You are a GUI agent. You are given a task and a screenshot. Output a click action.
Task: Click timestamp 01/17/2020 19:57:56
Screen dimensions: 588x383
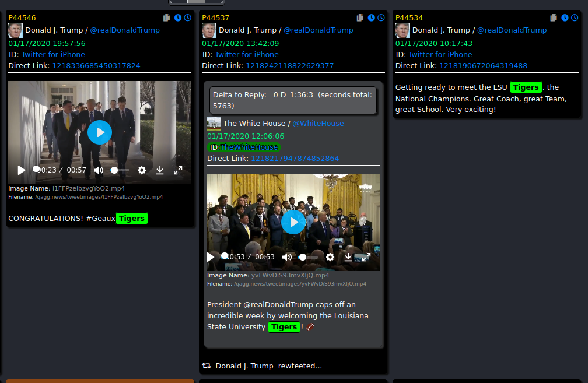point(47,44)
